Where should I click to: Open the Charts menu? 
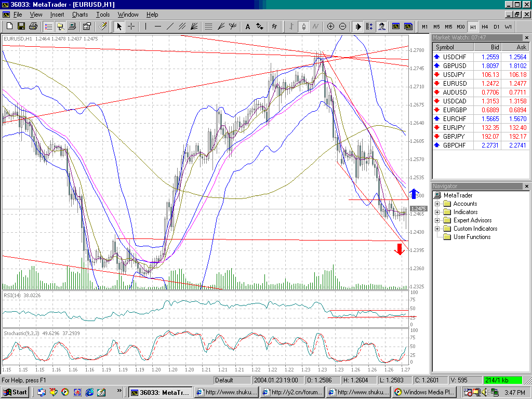pyautogui.click(x=80, y=15)
